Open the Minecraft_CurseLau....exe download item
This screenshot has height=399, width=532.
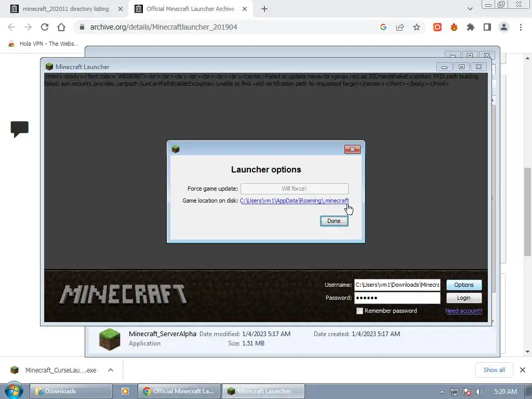(x=55, y=370)
